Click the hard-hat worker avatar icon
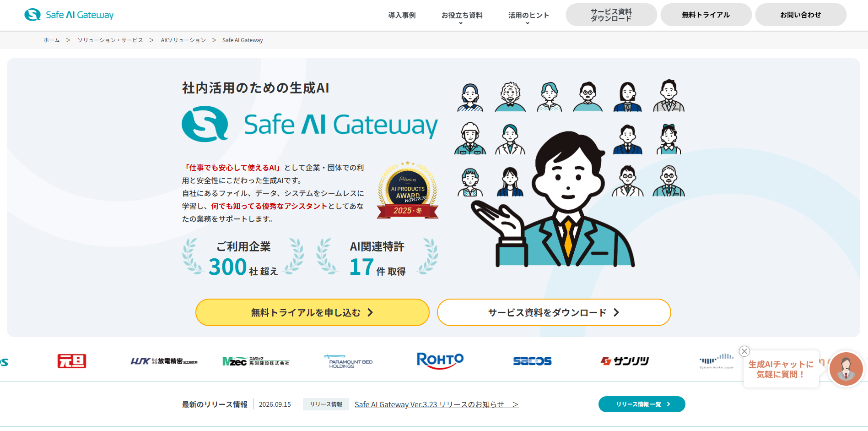 (470, 139)
